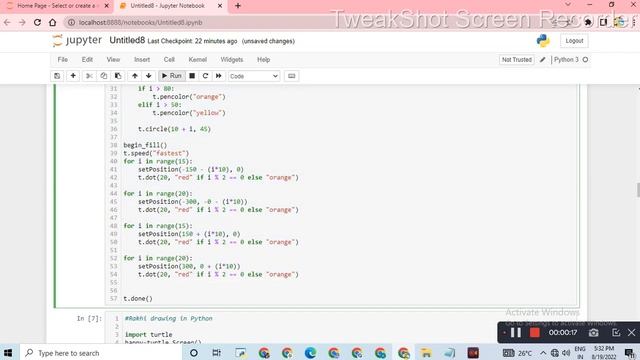640x360 pixels.
Task: Go forward in browser history
Action: 22,22
